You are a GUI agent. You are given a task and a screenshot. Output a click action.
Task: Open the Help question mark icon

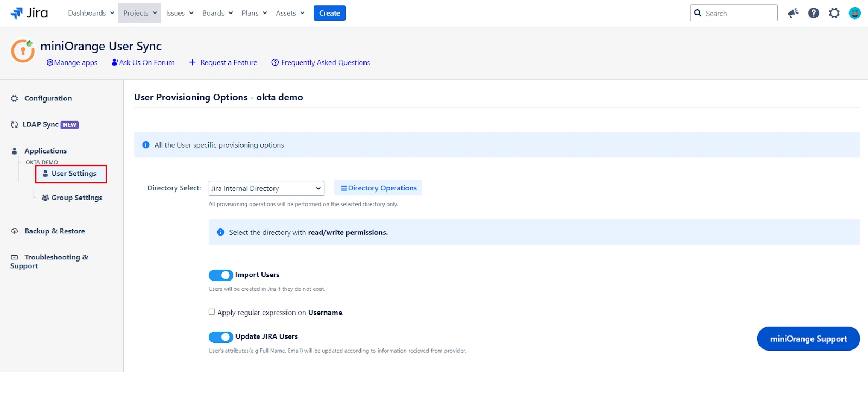pos(814,13)
